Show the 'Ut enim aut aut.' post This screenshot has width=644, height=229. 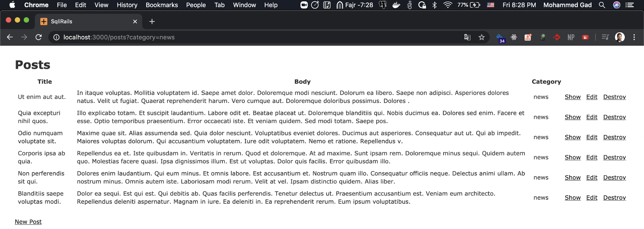coord(573,97)
